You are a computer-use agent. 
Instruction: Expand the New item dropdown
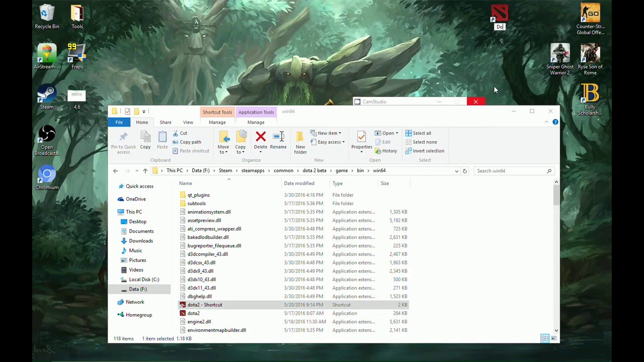click(x=326, y=133)
